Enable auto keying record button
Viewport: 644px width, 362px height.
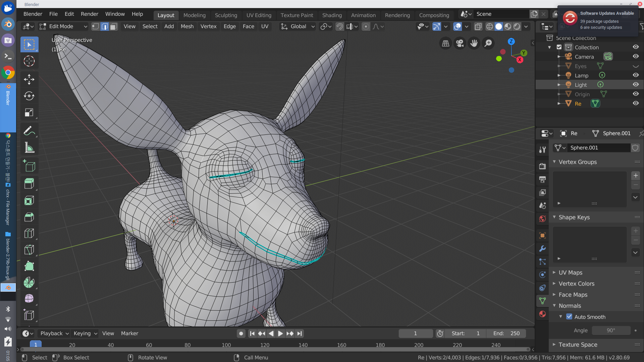241,334
